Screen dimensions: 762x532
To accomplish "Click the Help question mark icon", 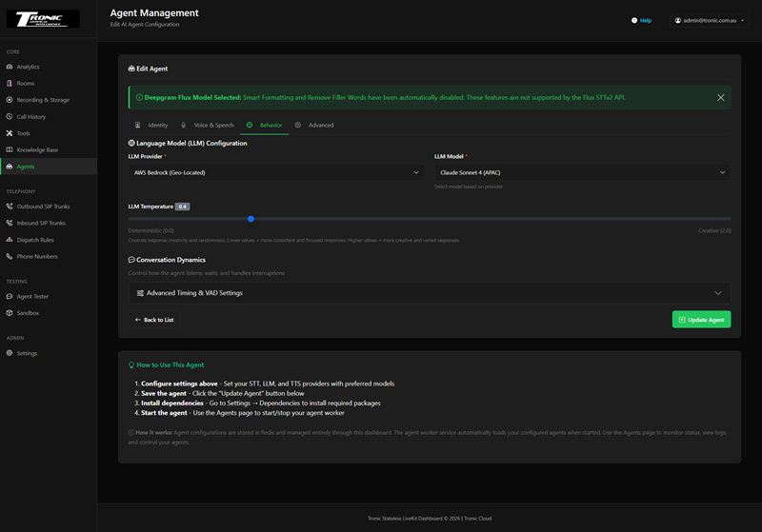I will 634,20.
